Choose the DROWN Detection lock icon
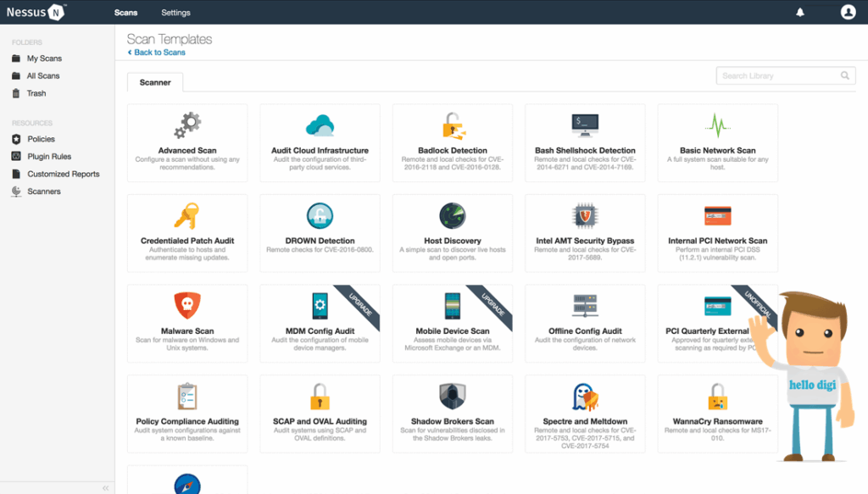868x494 pixels. (320, 216)
